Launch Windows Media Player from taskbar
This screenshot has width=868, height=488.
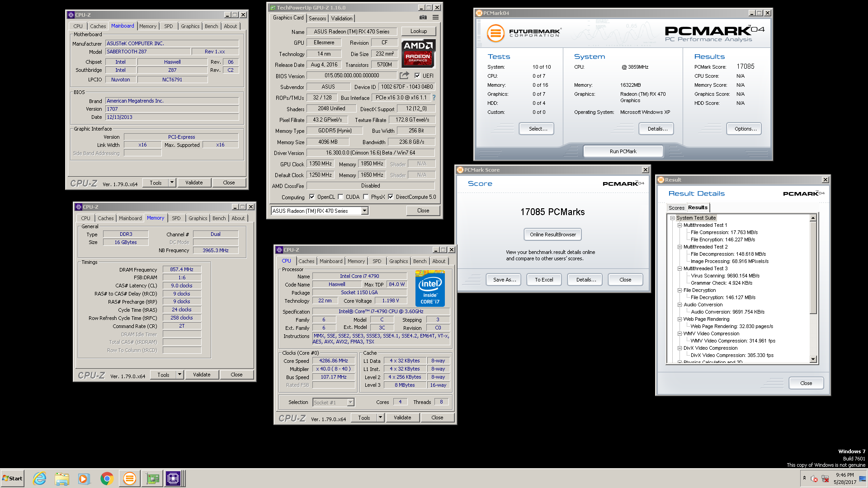tap(84, 479)
